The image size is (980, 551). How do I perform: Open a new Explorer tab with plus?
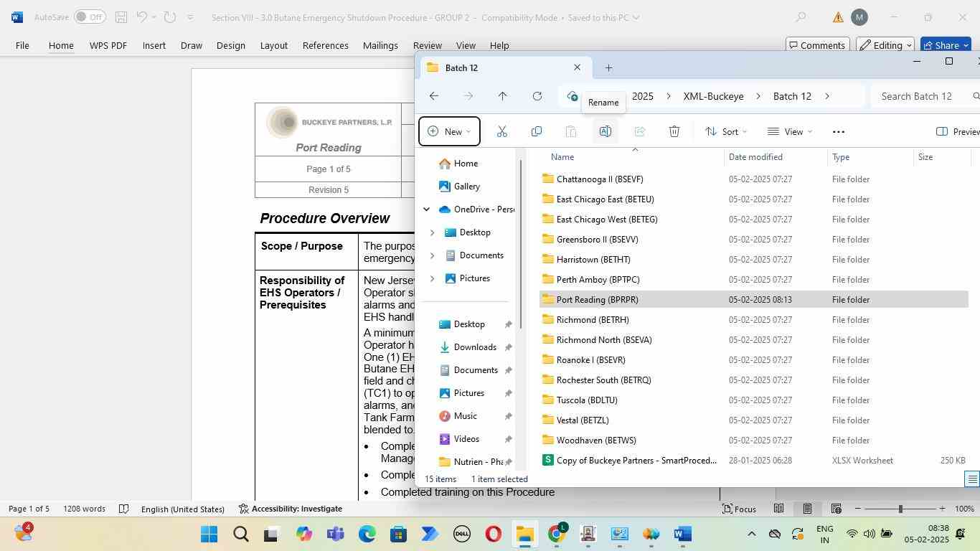608,68
